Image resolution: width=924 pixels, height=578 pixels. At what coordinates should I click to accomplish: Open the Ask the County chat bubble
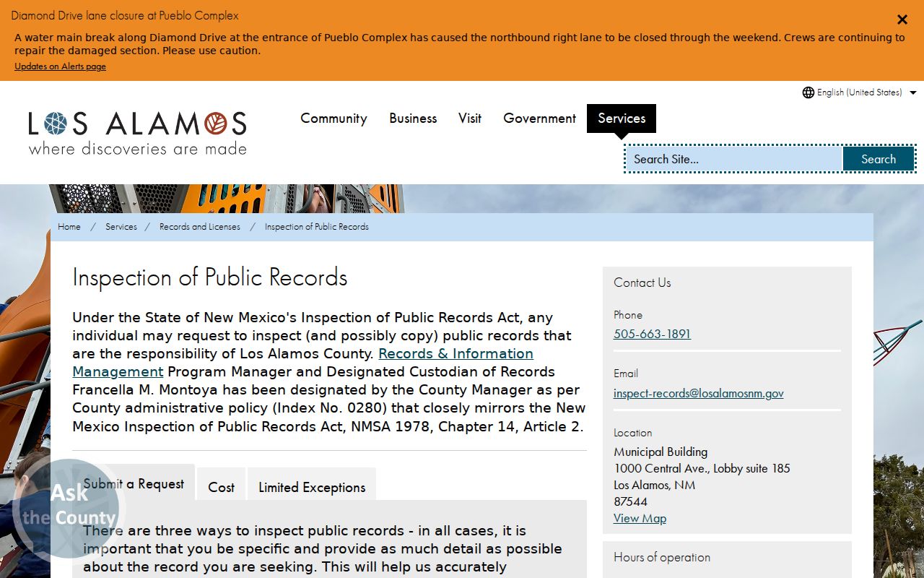tap(69, 509)
